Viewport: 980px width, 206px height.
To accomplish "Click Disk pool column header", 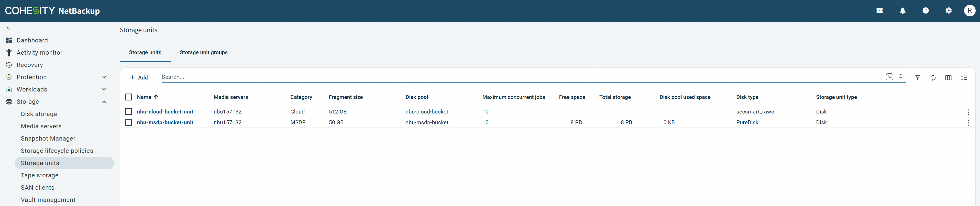I will point(417,97).
